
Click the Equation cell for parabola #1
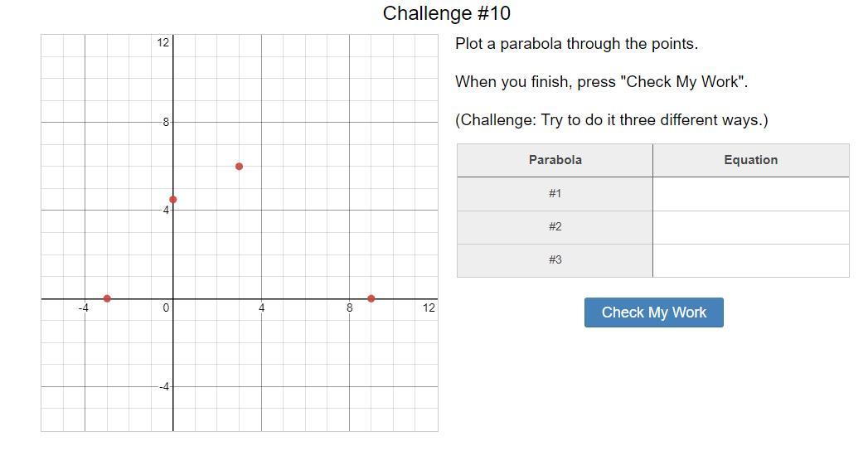(750, 194)
